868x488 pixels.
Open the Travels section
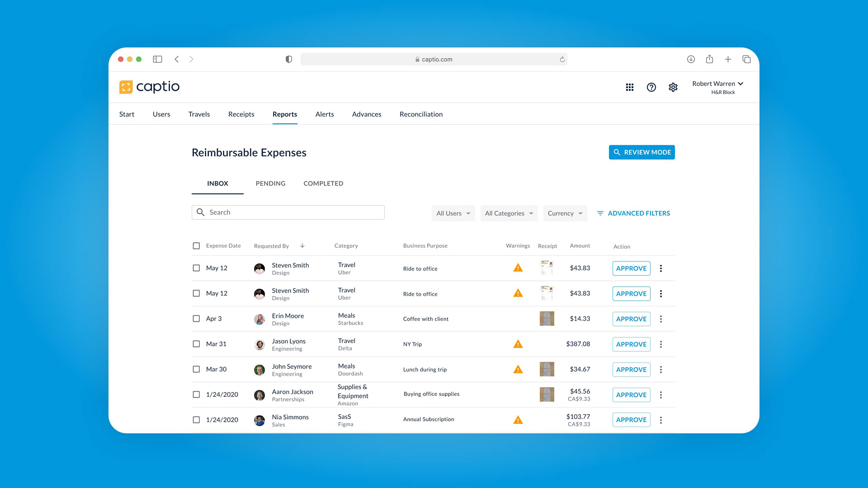(199, 114)
